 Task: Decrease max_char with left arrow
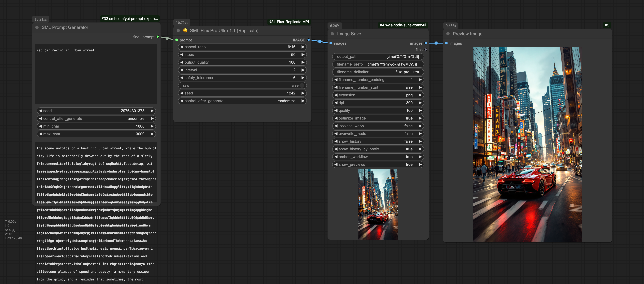40,134
